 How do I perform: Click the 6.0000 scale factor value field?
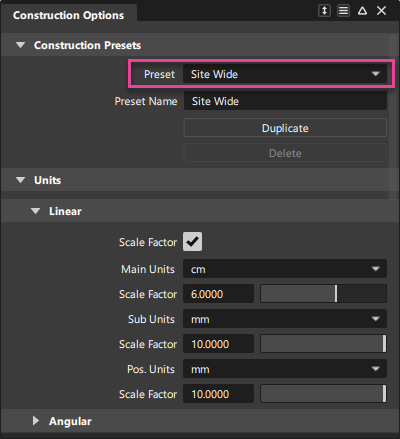coord(218,294)
